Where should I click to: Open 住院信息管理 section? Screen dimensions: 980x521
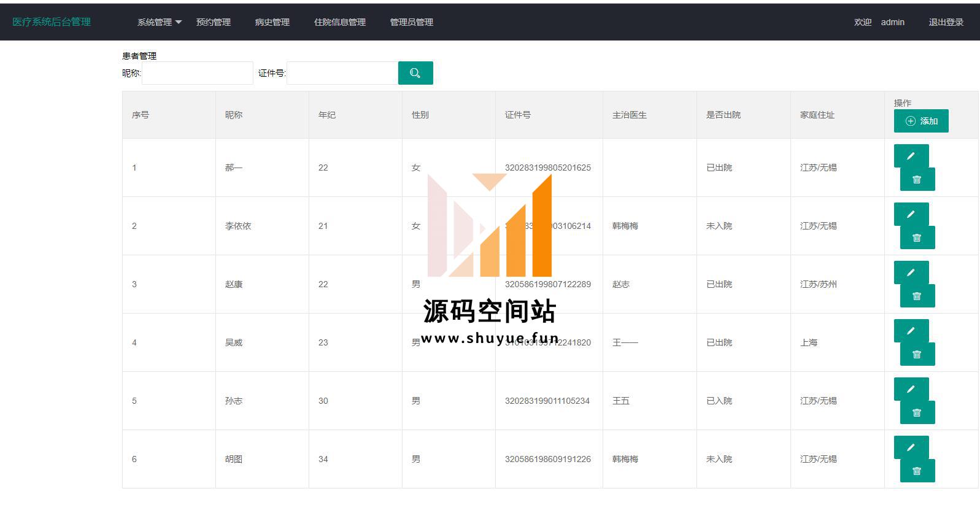[x=339, y=22]
